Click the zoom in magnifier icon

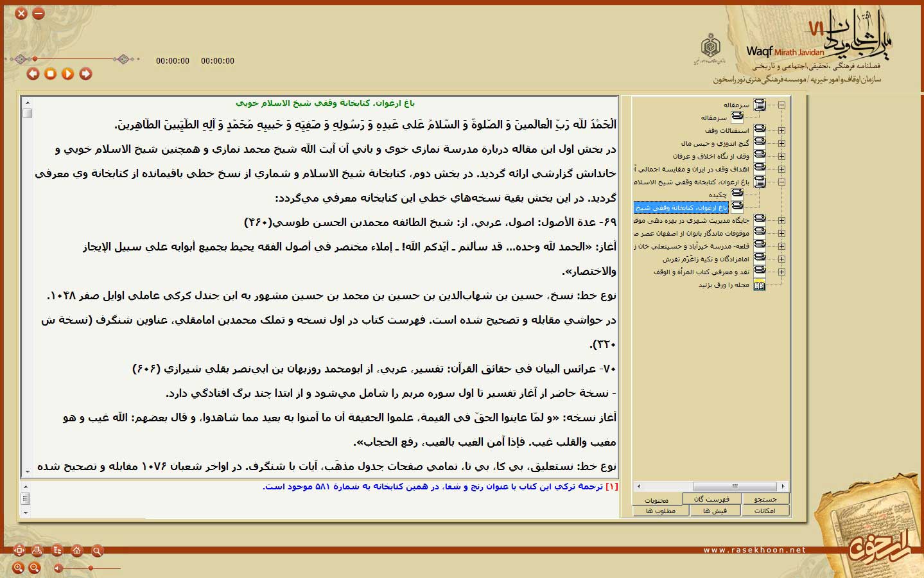[x=18, y=568]
